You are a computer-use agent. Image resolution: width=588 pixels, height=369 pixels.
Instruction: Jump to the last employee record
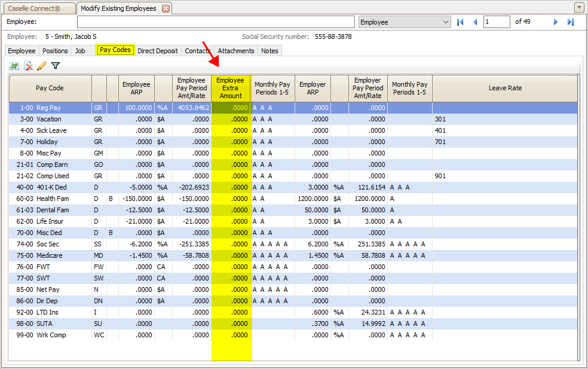click(x=571, y=22)
